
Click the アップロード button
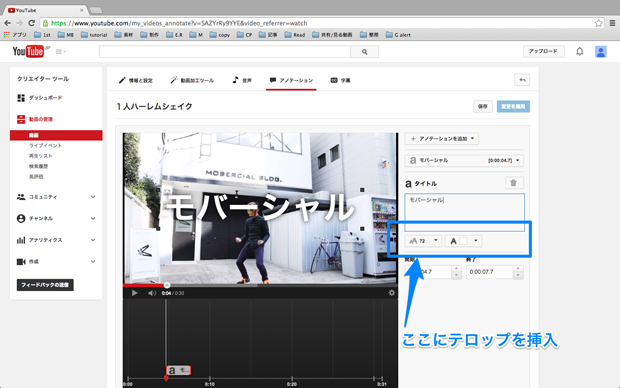[543, 51]
